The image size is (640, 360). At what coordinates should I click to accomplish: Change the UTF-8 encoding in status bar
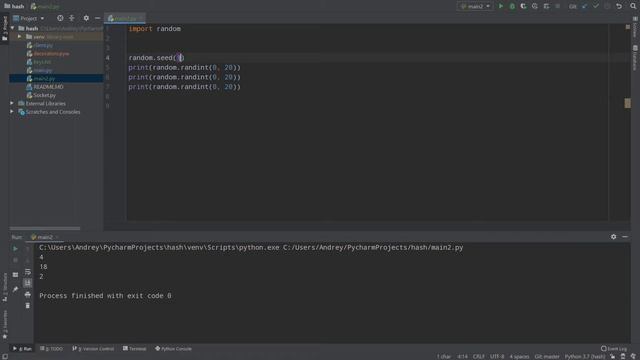pyautogui.click(x=497, y=356)
